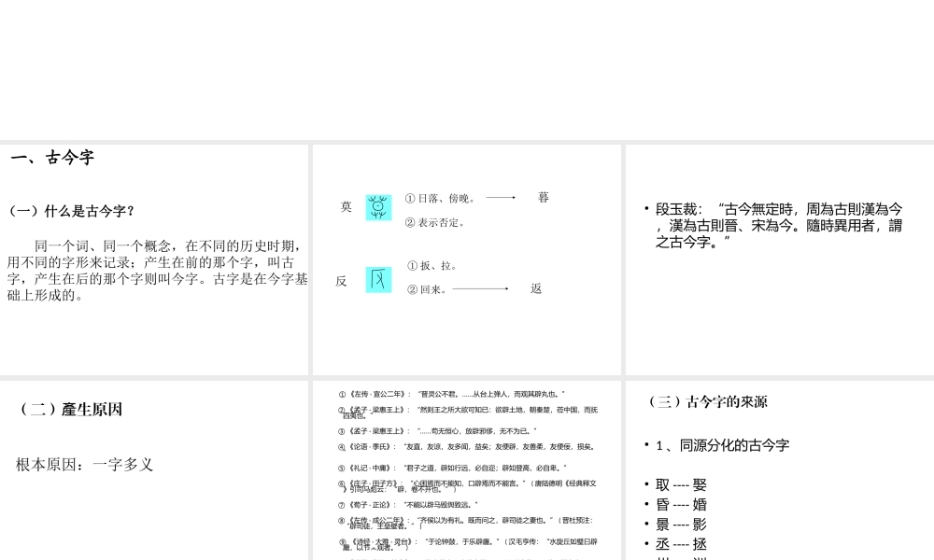Click the character 莫 left of the glyph

[x=347, y=206]
